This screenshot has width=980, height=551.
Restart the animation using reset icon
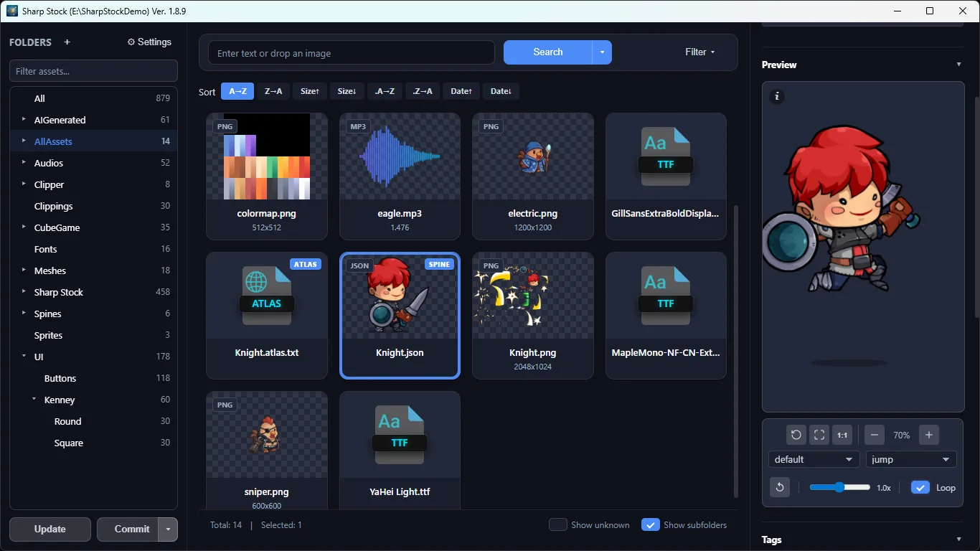tap(779, 487)
